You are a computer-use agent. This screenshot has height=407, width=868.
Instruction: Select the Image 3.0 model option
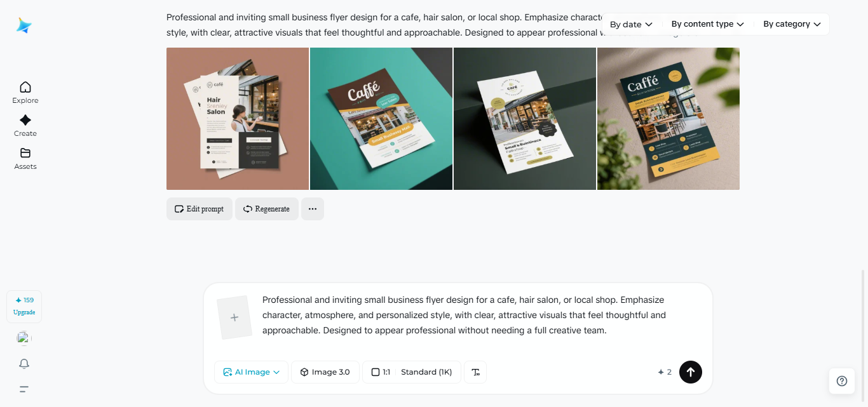[325, 372]
